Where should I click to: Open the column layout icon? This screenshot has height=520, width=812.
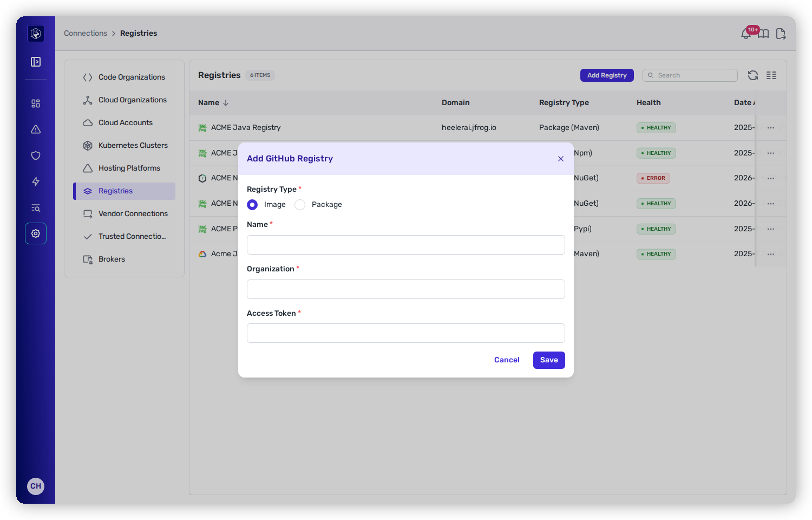771,75
